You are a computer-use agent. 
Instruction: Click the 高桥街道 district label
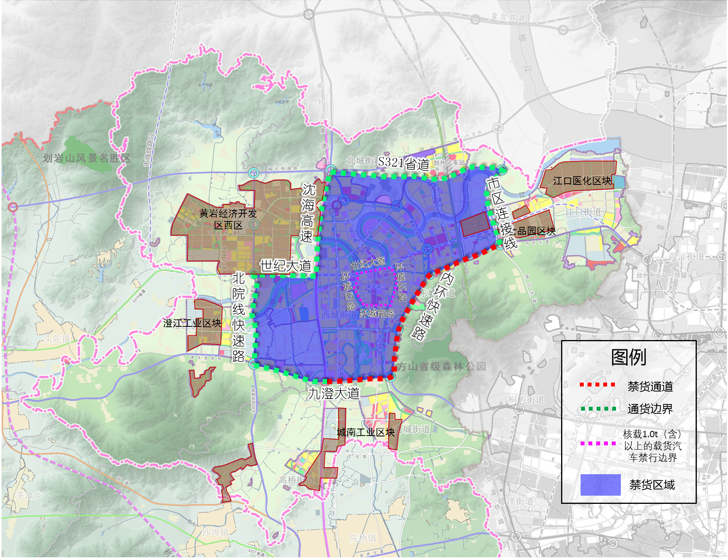point(296,480)
